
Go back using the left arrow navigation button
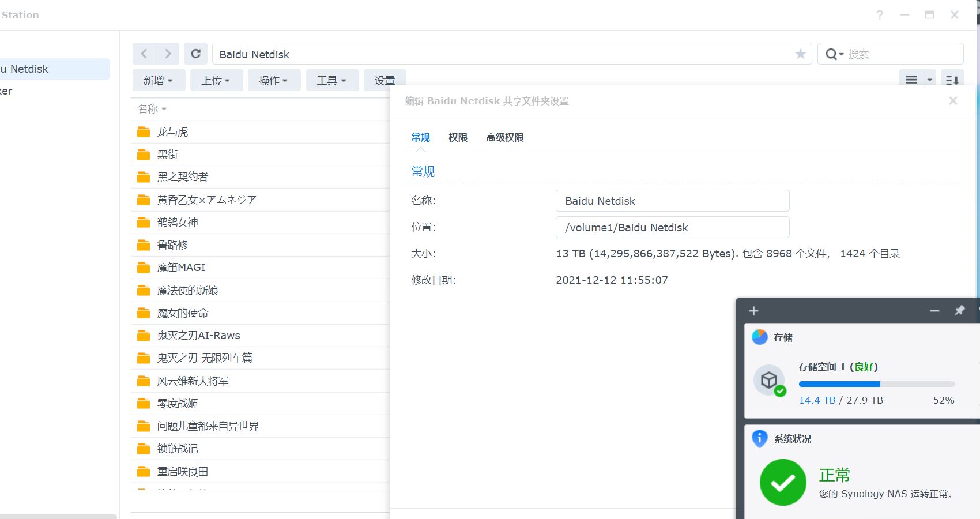click(144, 54)
